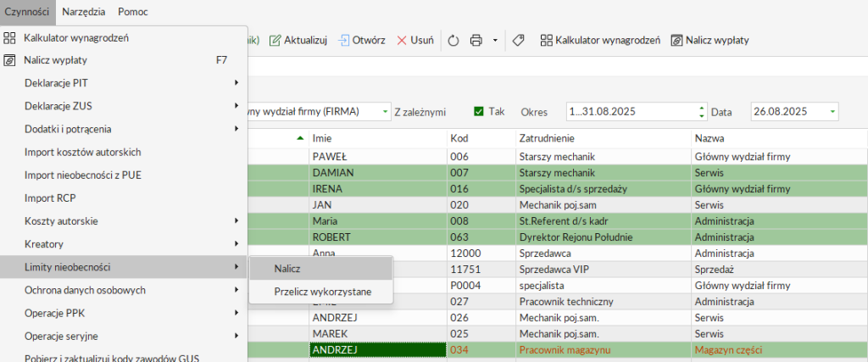The width and height of the screenshot is (868, 362).
Task: Click the Otwórz toolbar icon
Action: (362, 40)
